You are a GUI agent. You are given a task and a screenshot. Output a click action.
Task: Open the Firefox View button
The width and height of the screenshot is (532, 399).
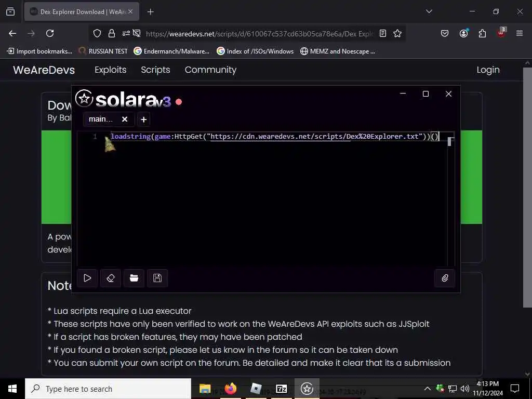[10, 11]
